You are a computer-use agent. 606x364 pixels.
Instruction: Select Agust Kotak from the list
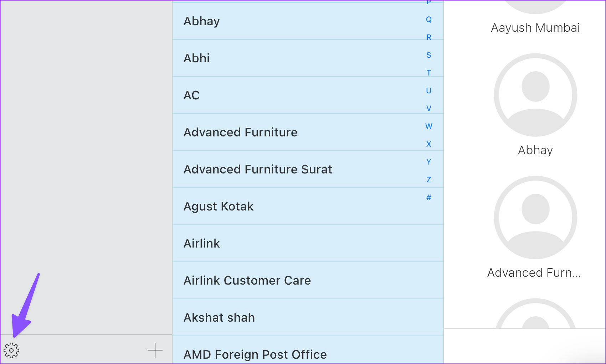219,207
